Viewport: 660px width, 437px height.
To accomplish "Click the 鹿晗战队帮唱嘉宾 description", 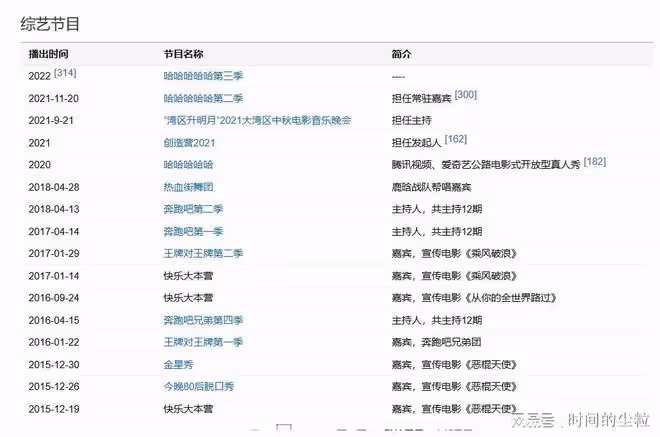I will point(431,187).
